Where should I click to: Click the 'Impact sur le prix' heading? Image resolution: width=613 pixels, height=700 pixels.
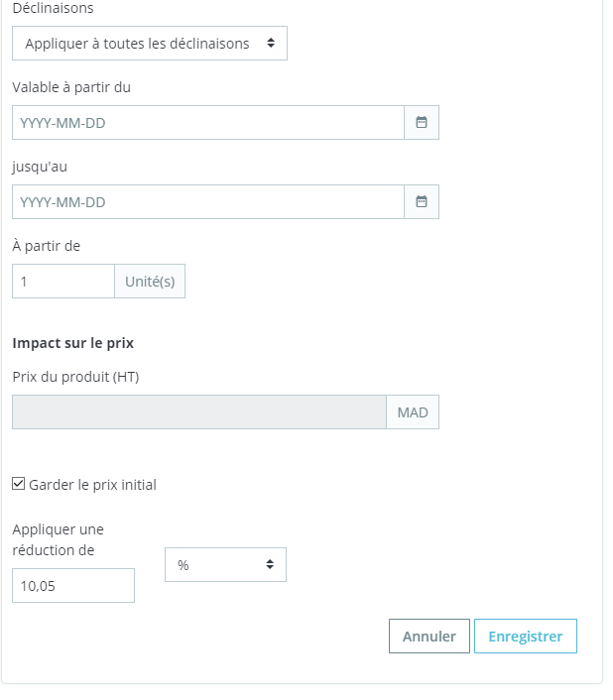point(72,343)
